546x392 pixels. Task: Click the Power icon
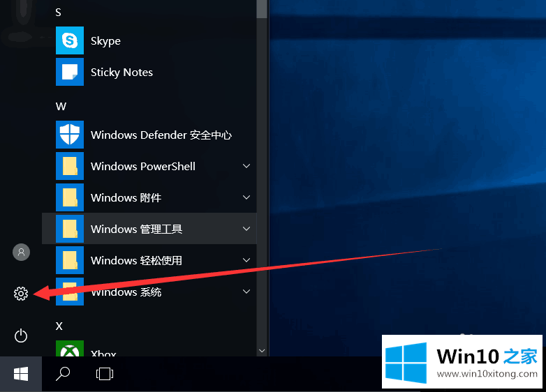pyautogui.click(x=21, y=336)
